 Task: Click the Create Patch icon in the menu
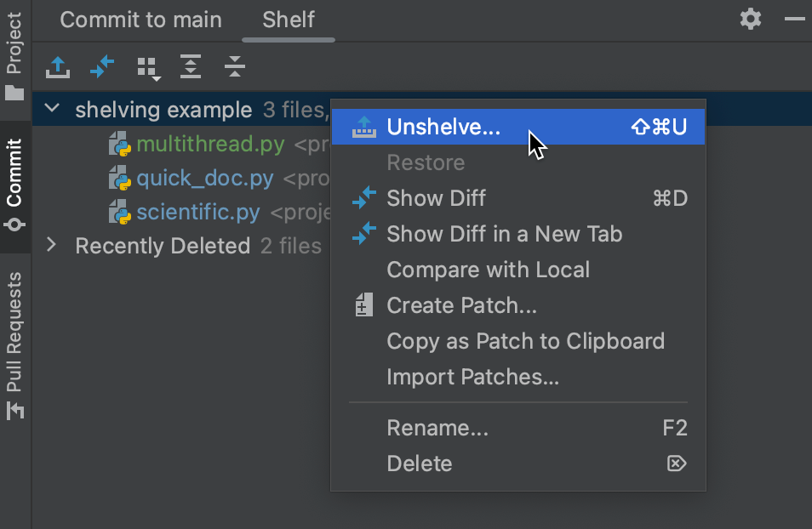click(x=363, y=304)
